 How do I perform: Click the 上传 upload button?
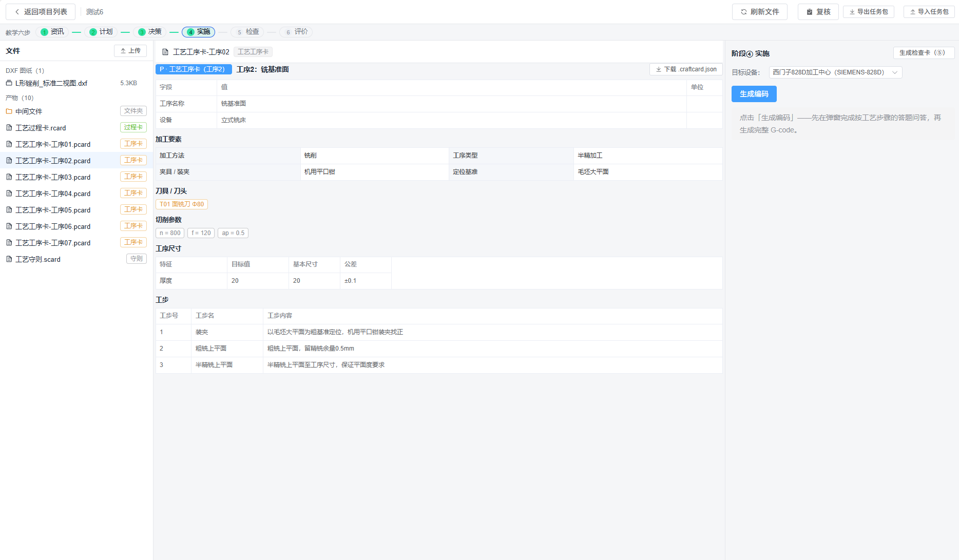click(x=130, y=51)
